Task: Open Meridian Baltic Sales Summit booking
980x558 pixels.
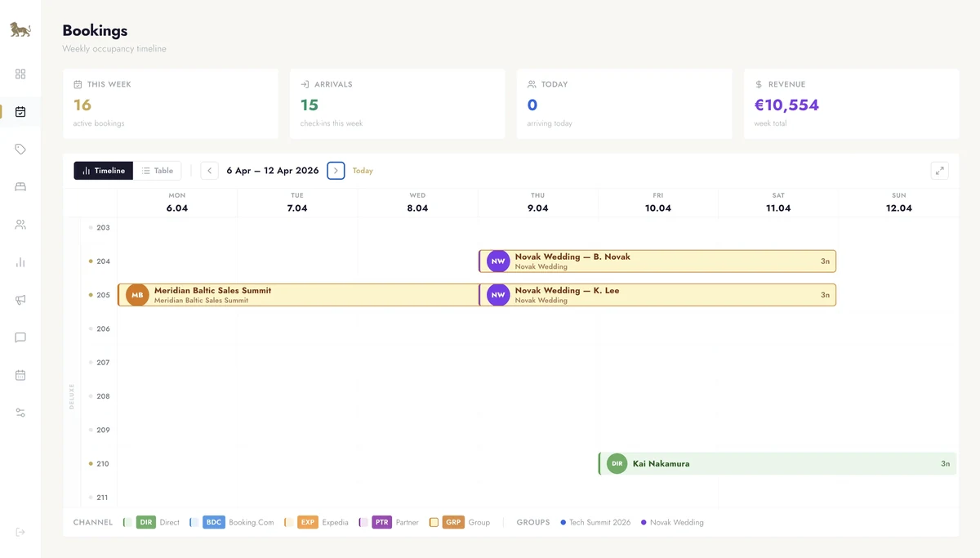Action: [x=298, y=295]
